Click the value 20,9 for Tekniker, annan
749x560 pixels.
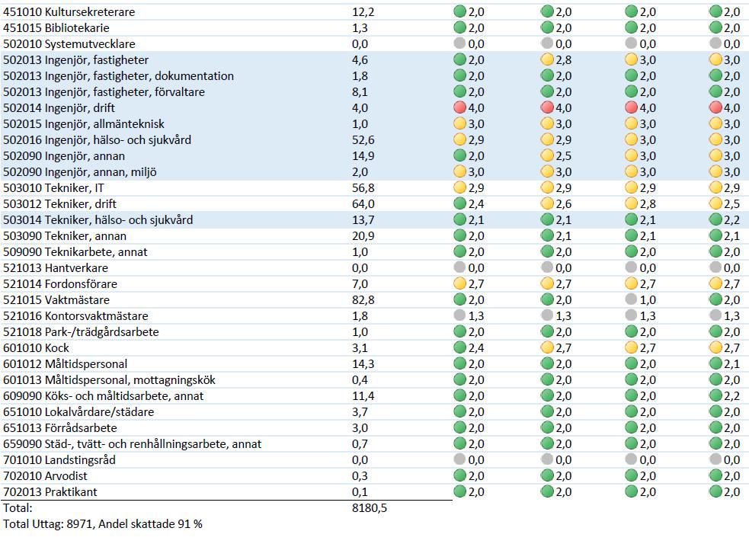tap(363, 236)
